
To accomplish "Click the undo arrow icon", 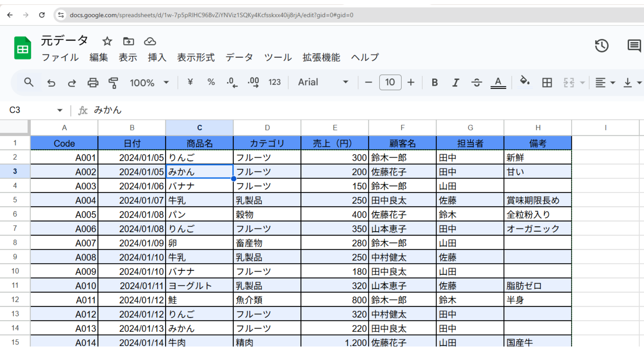I will coord(51,83).
